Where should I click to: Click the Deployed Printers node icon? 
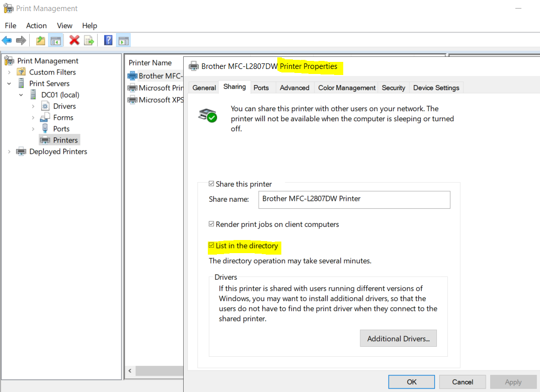pyautogui.click(x=21, y=151)
